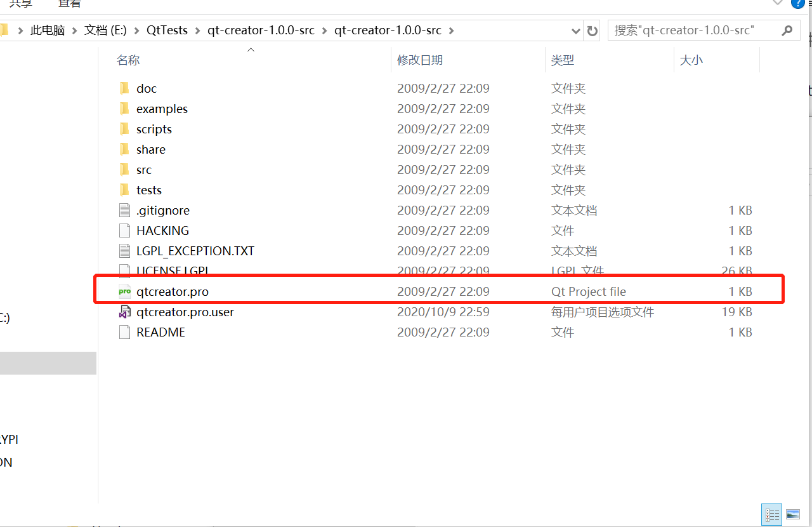Refresh the folder with the refresh icon

click(593, 30)
